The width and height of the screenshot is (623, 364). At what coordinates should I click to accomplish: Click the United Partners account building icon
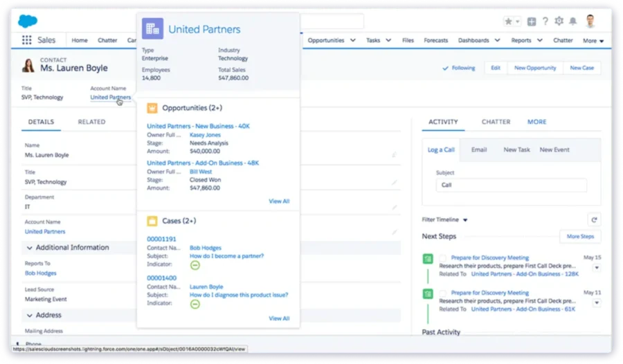[152, 28]
